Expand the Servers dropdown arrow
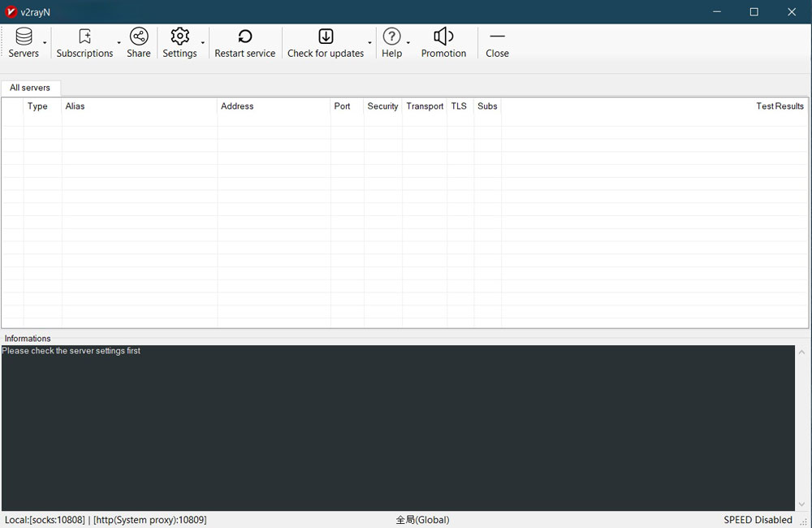This screenshot has height=528, width=812. pyautogui.click(x=45, y=42)
